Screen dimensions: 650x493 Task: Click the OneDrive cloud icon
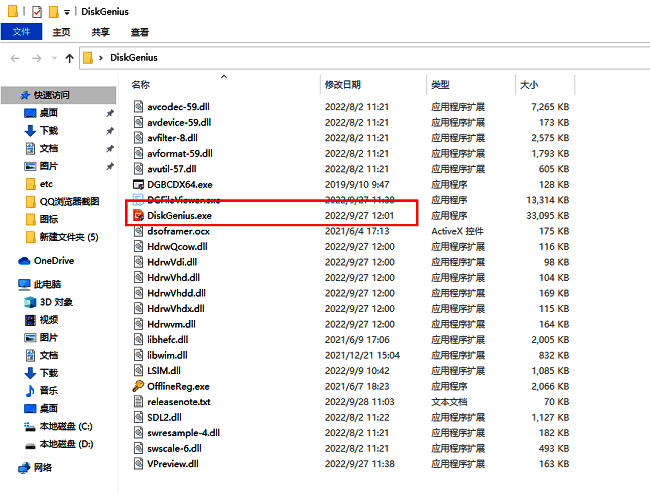pos(25,260)
